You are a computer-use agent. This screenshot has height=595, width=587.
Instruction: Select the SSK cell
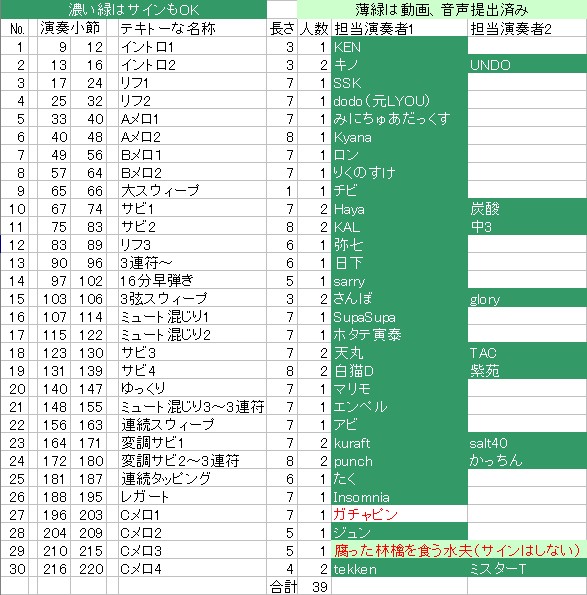399,82
